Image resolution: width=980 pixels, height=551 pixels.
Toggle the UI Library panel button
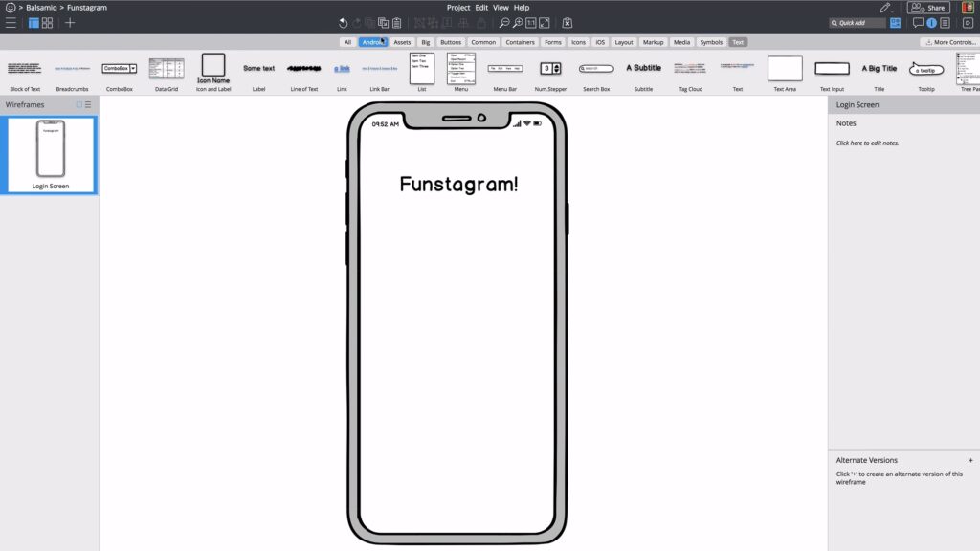coord(895,23)
